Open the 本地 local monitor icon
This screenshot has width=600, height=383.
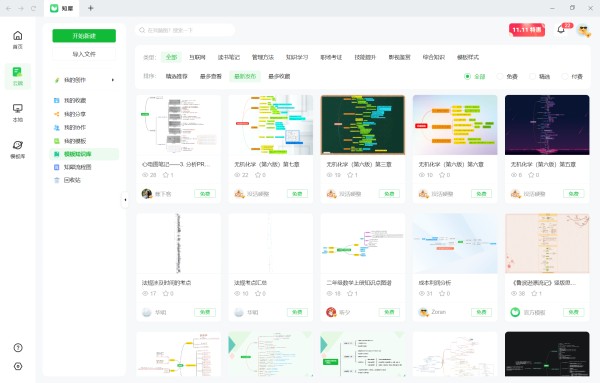pyautogui.click(x=18, y=112)
